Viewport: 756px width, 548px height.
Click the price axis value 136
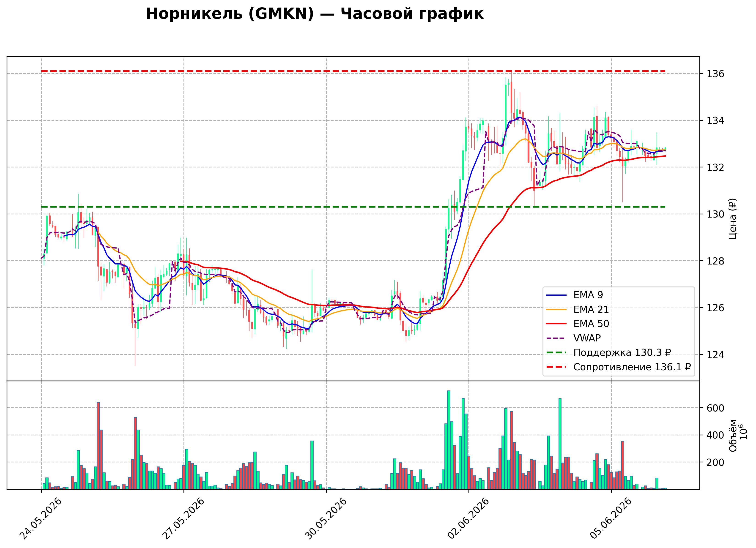coord(716,74)
